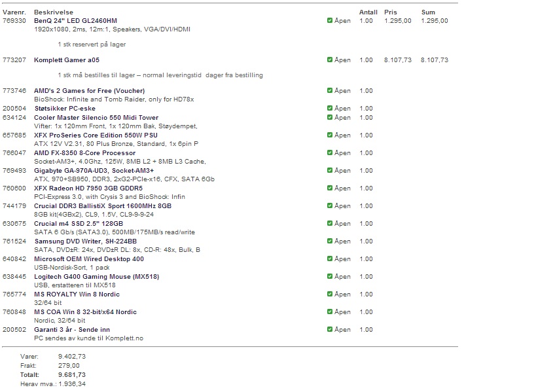Open the Komplett Gamer a05 product name
Screen dimensions: 536x392
pyautogui.click(x=67, y=60)
